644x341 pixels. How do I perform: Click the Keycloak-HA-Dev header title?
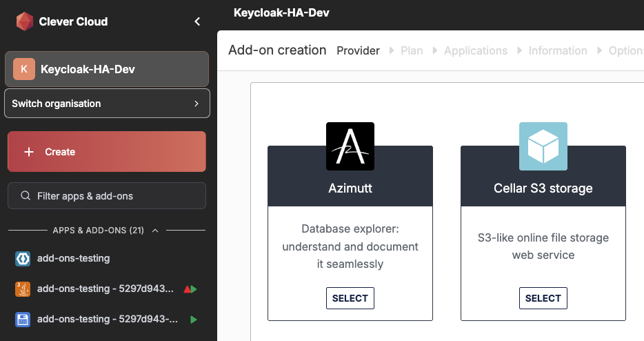click(281, 12)
